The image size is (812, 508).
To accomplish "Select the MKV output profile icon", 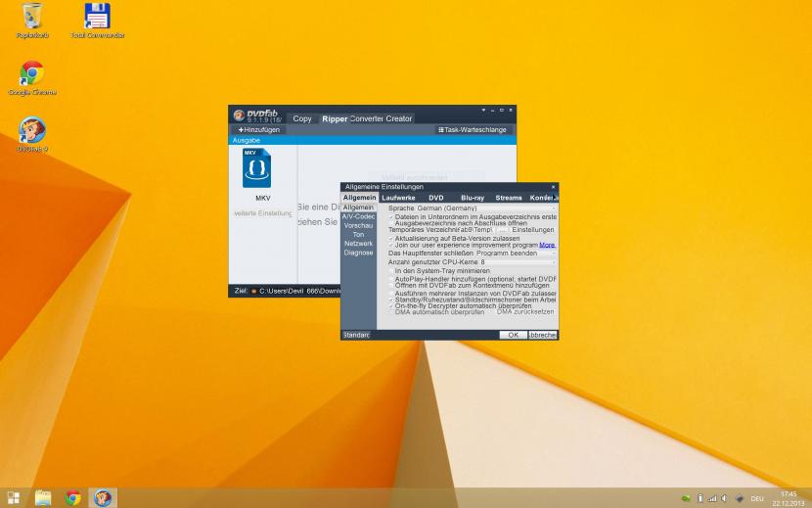I will [257, 168].
